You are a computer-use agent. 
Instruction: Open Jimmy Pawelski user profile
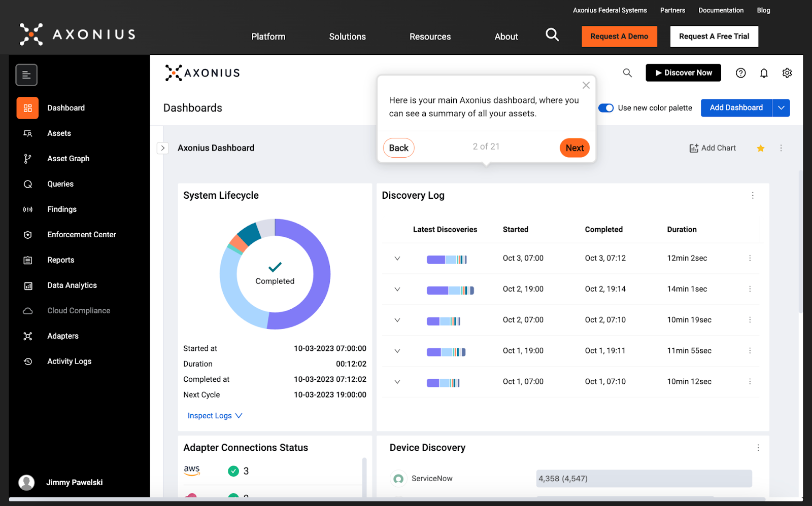point(61,482)
